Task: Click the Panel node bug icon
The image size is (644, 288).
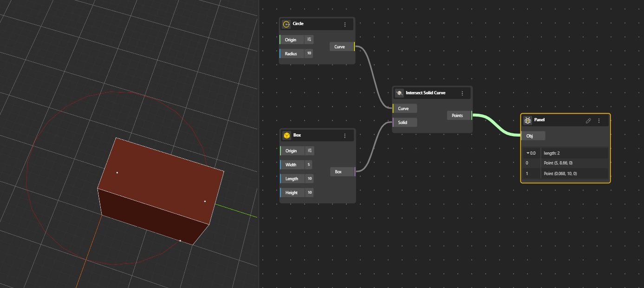Action: pyautogui.click(x=527, y=120)
